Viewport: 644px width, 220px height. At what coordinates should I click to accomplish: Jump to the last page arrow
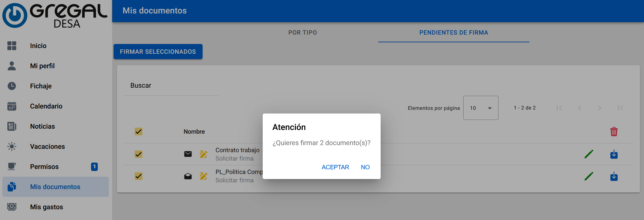click(x=619, y=108)
